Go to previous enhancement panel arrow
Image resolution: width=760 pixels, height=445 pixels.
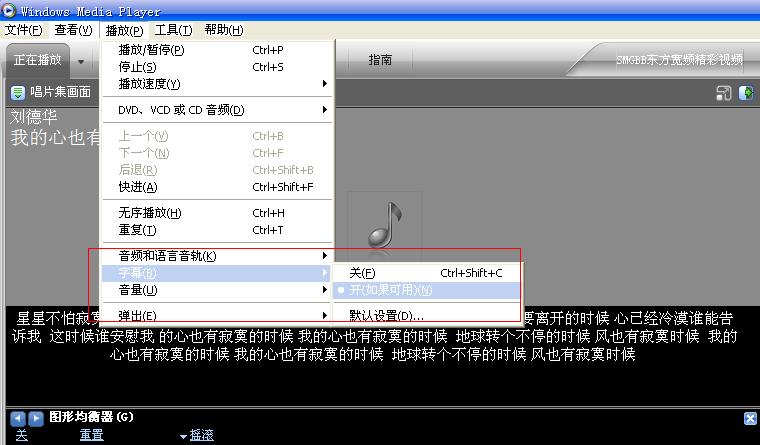[x=18, y=418]
